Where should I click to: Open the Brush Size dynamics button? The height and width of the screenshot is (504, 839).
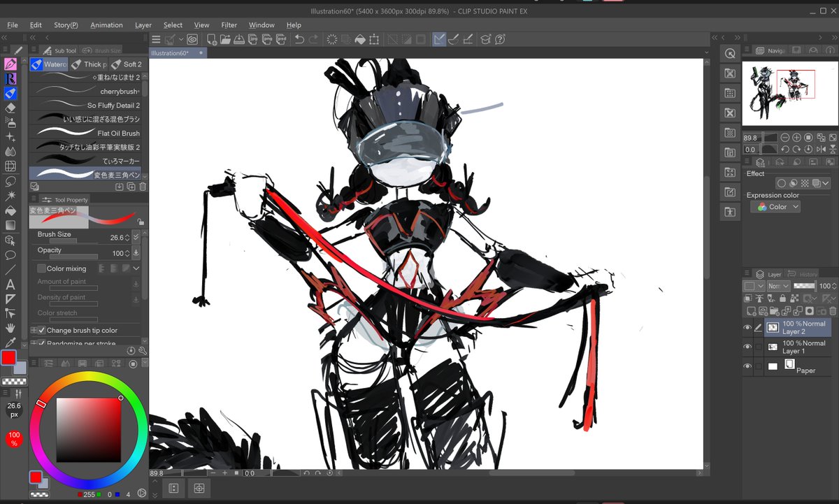136,238
